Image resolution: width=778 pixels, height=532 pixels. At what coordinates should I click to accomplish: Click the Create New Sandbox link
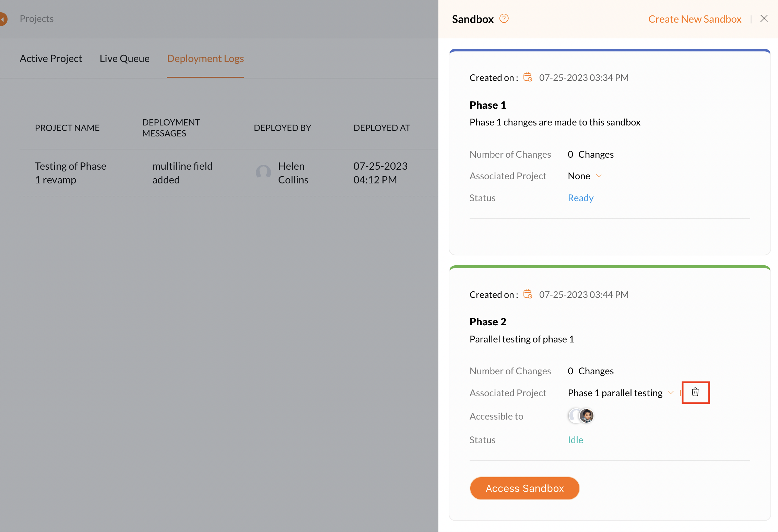[695, 19]
